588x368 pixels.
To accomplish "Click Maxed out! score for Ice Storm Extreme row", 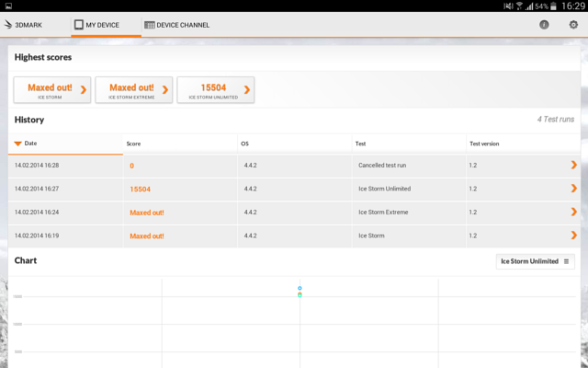I will click(x=147, y=213).
